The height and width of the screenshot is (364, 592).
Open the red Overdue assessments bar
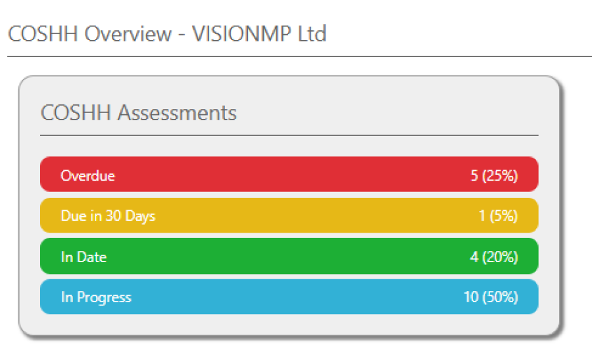tap(289, 174)
